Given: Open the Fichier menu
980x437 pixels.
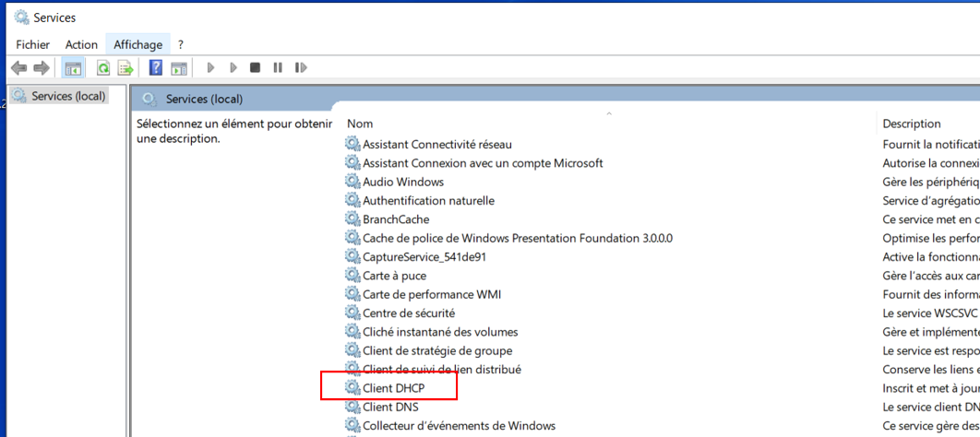Looking at the screenshot, I should click(x=33, y=44).
